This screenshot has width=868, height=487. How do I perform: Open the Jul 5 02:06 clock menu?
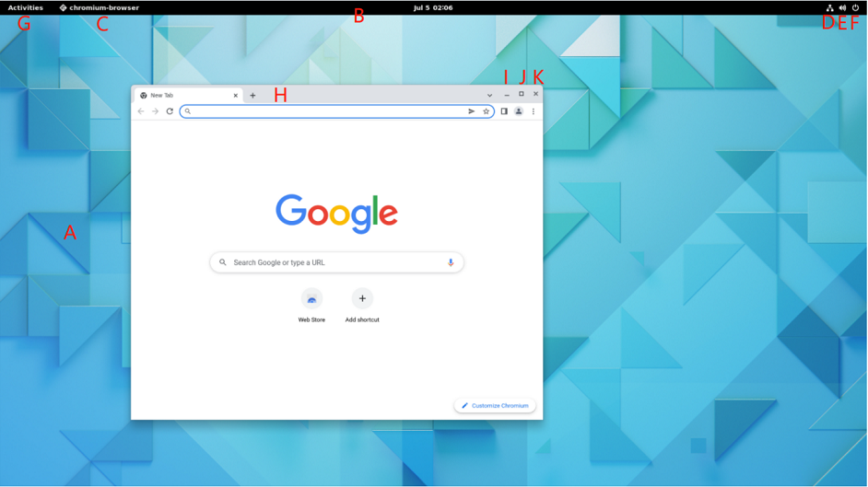(x=433, y=7)
